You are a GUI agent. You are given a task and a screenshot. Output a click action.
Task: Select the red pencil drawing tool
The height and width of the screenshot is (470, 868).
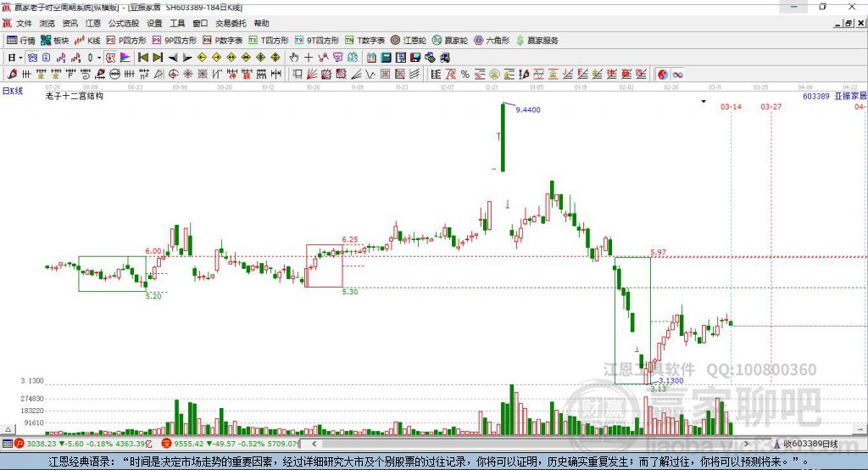click(x=12, y=75)
